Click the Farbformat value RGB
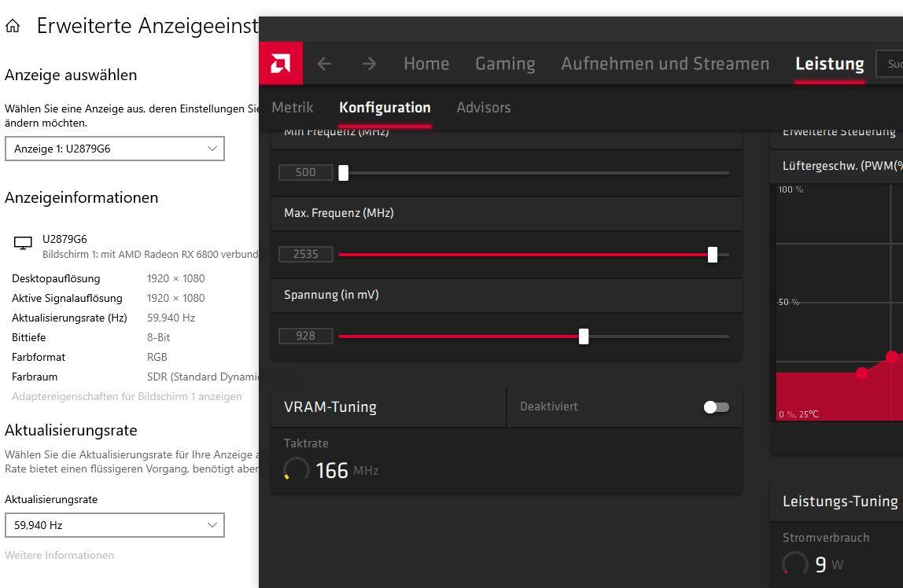Screen dimensions: 903x588 [x=157, y=357]
